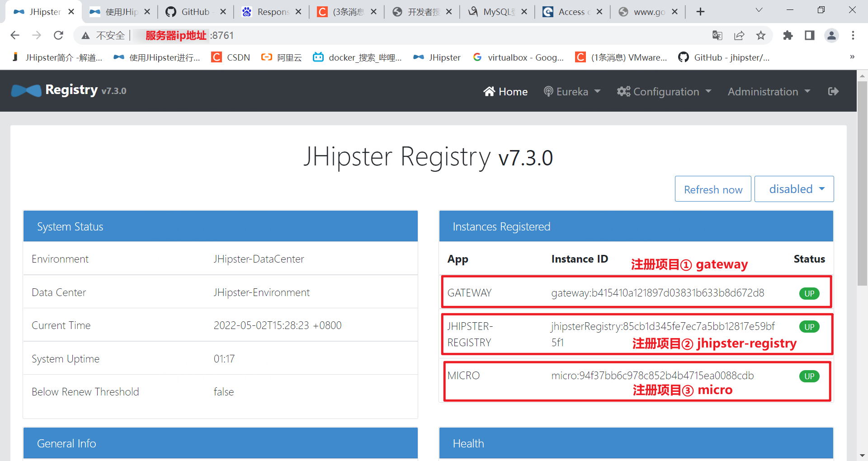
Task: Click the GATEWAY app name
Action: pyautogui.click(x=469, y=293)
